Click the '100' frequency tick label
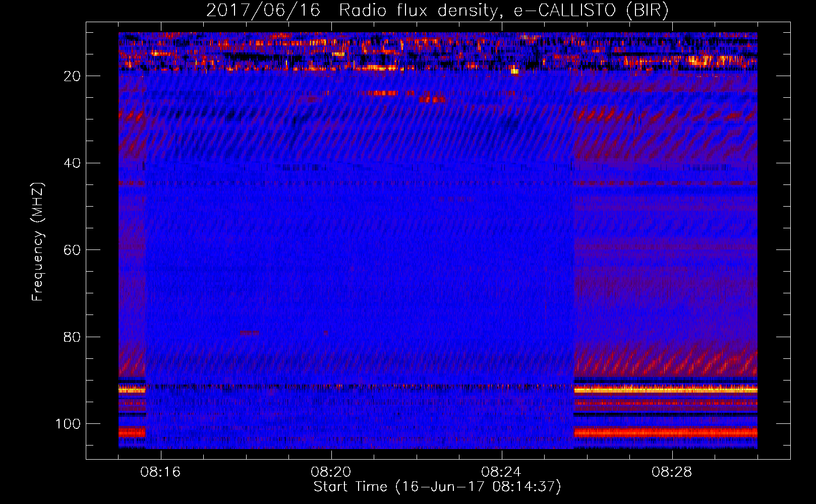816x504 pixels. tap(68, 424)
